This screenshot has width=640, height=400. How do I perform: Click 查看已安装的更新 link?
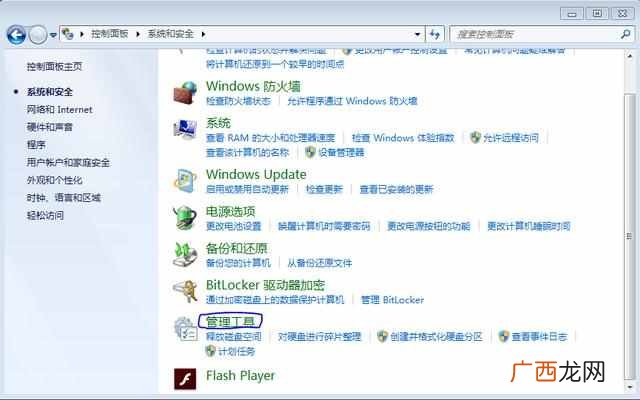[x=396, y=189]
